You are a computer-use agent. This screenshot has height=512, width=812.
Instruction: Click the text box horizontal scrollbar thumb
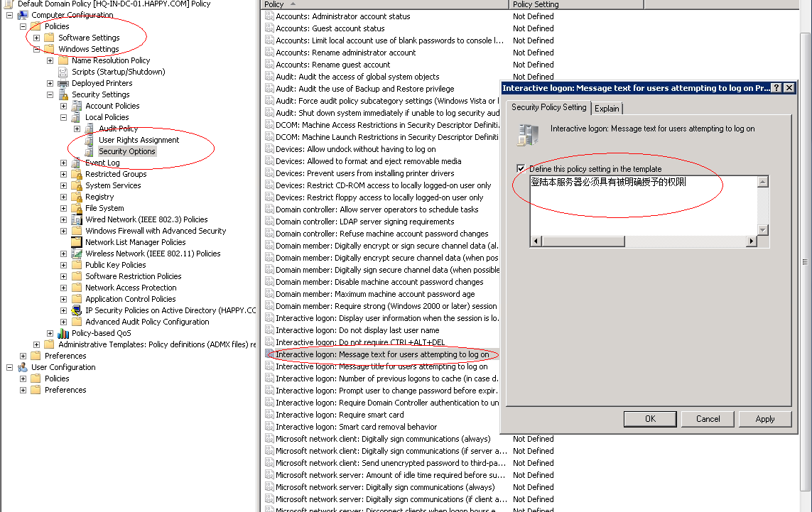coord(583,241)
